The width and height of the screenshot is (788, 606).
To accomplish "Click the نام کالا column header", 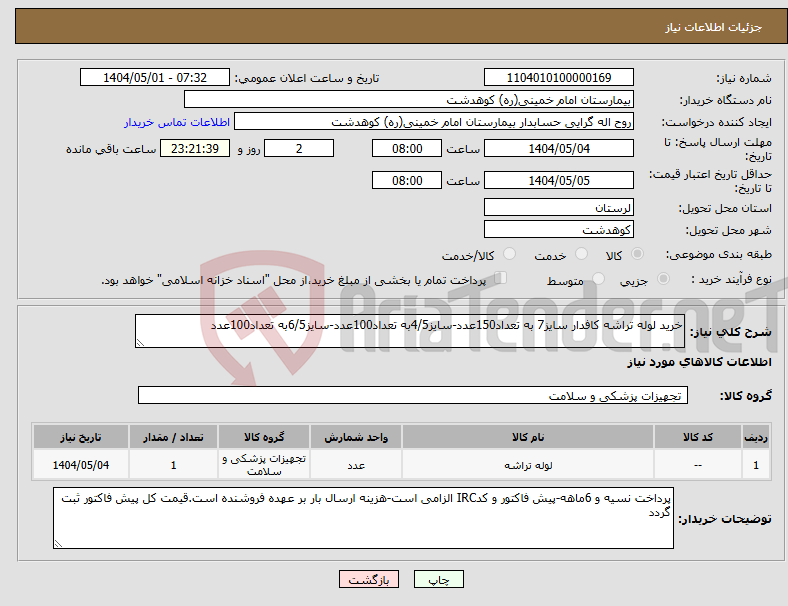I will 528,437.
